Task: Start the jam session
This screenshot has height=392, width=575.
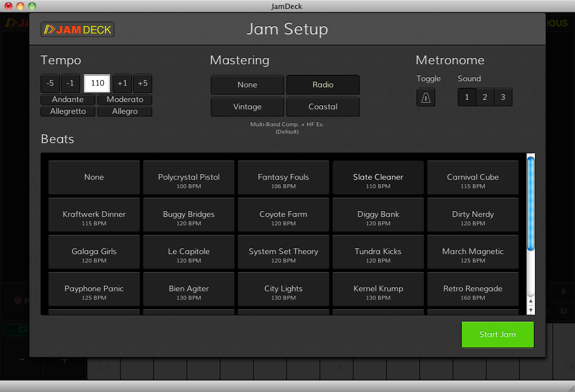Action: (498, 335)
